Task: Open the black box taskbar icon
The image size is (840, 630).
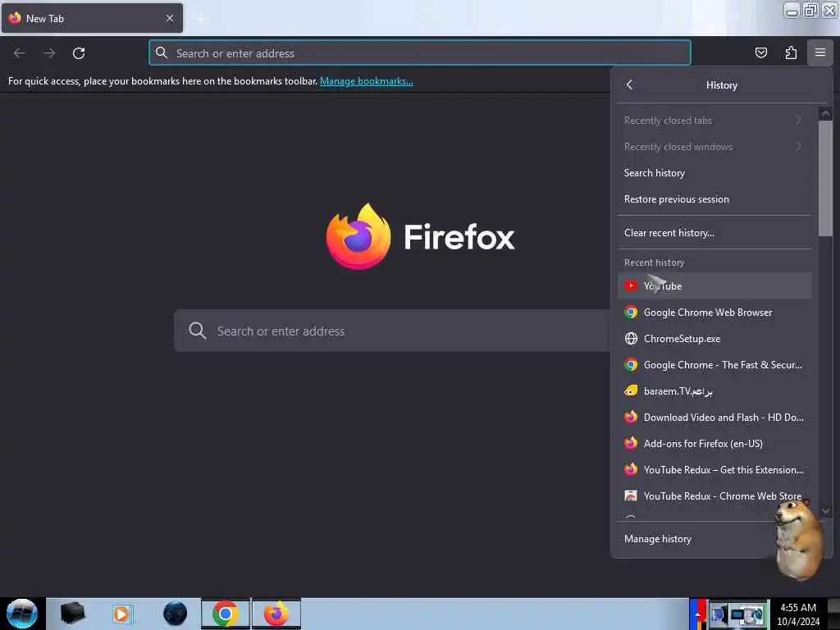Action: click(x=72, y=614)
